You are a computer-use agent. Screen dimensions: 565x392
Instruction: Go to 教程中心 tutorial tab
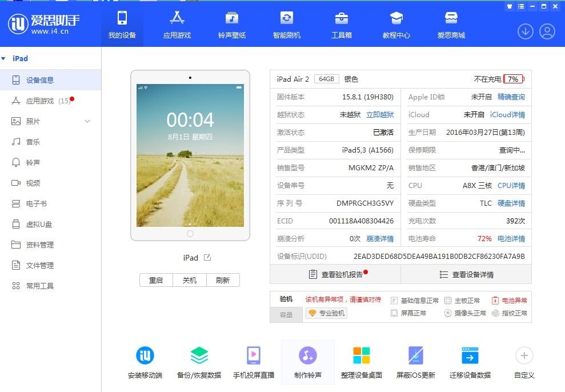[x=396, y=25]
